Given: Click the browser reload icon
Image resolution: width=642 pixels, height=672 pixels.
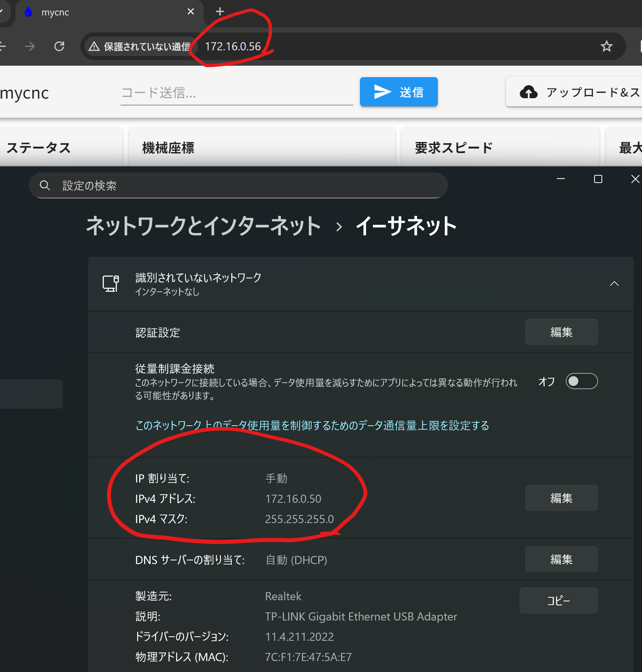Looking at the screenshot, I should [59, 46].
